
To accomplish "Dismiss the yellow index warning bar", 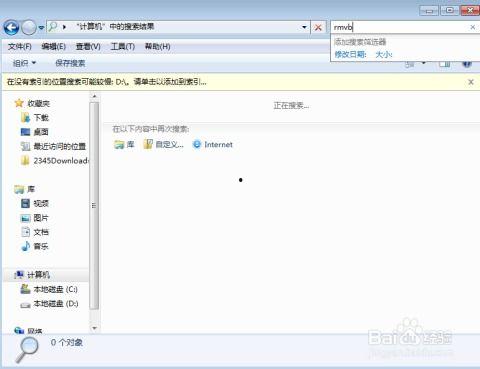I will tap(471, 82).
